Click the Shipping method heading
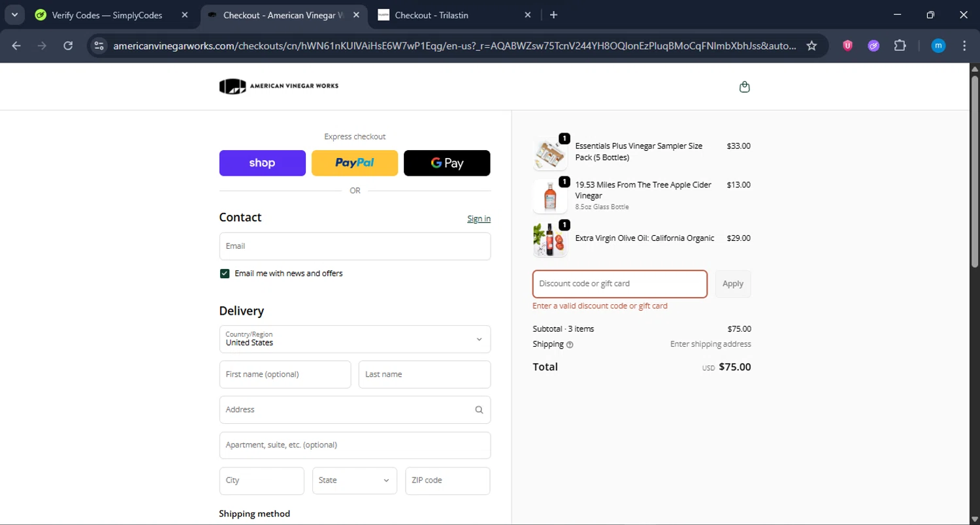Screen dimensions: 980x525 pyautogui.click(x=254, y=514)
